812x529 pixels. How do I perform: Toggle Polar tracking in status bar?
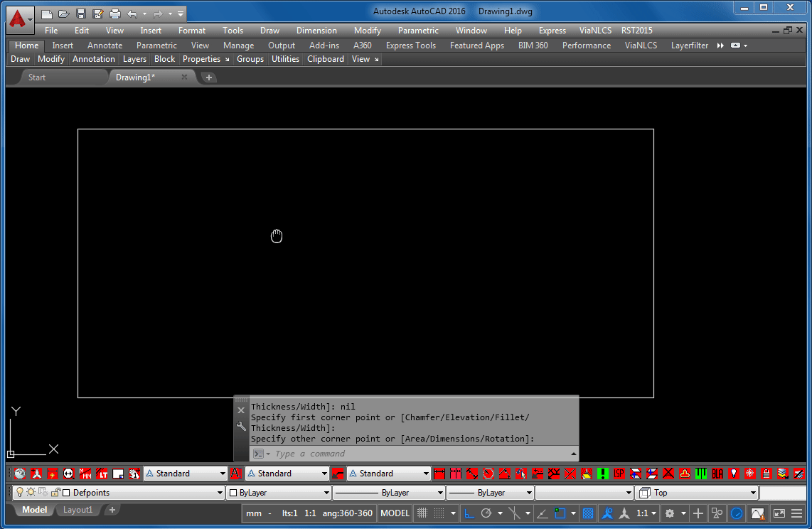tap(486, 513)
